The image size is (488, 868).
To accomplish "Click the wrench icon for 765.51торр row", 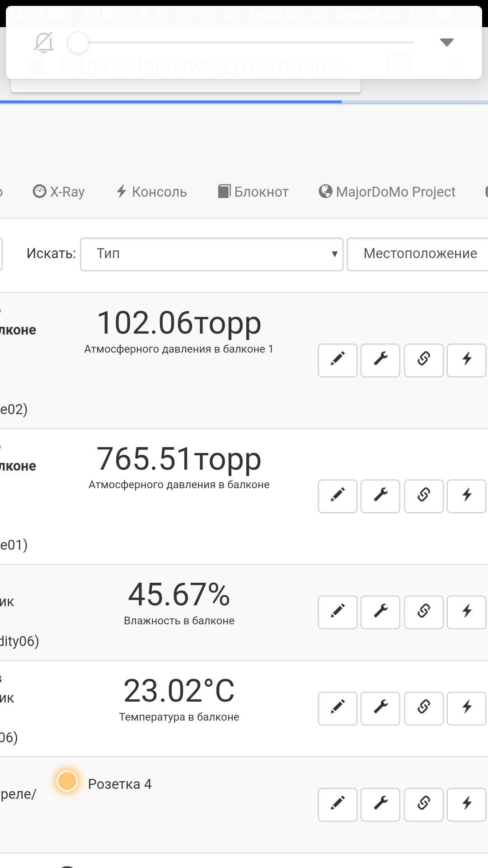I will click(380, 496).
